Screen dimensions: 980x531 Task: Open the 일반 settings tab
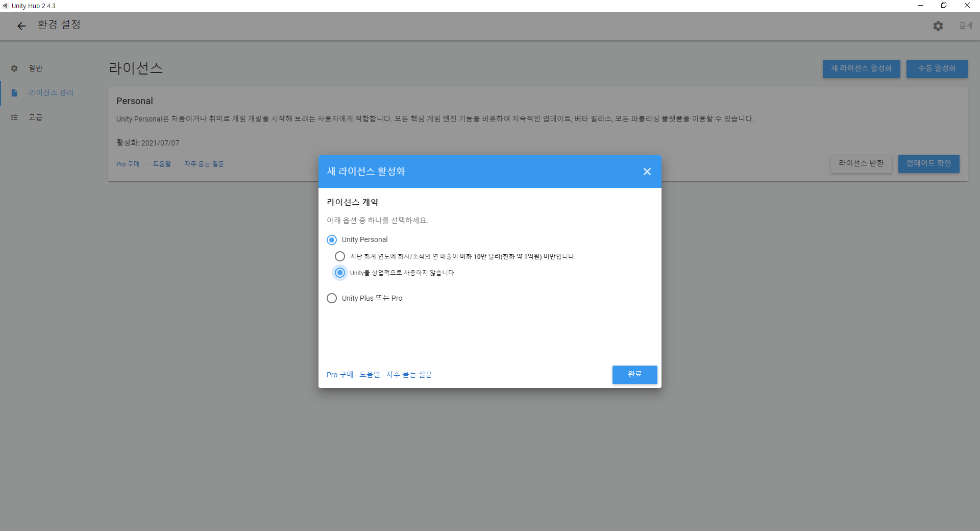[x=51, y=68]
